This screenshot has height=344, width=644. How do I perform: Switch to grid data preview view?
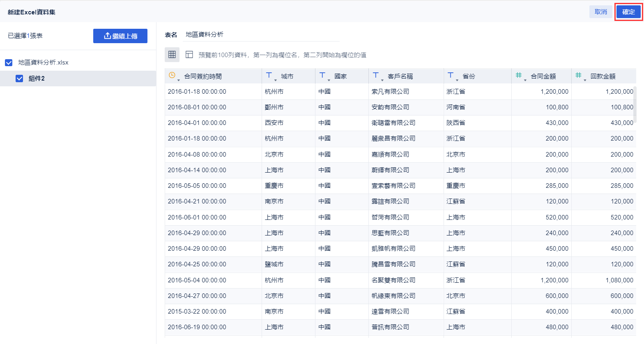172,54
